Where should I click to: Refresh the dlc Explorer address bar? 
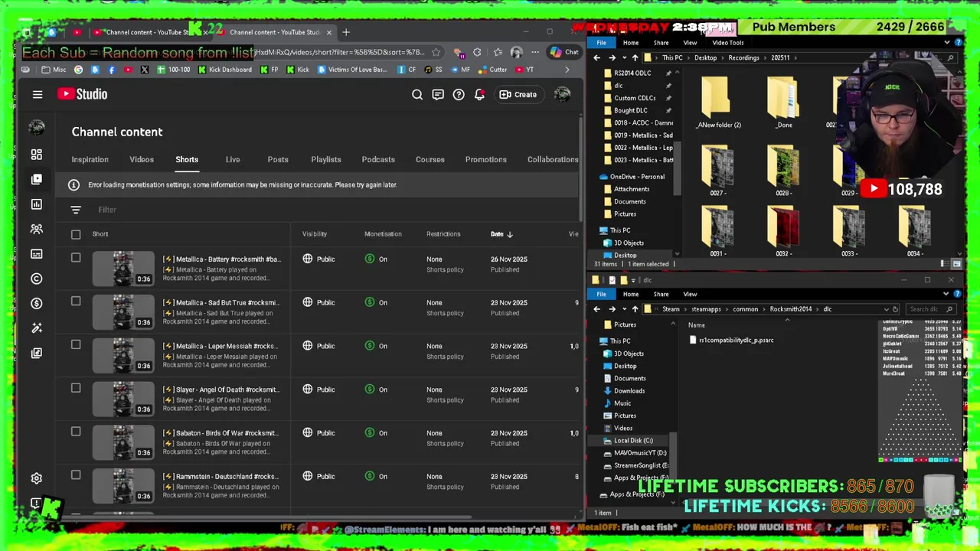(x=895, y=309)
